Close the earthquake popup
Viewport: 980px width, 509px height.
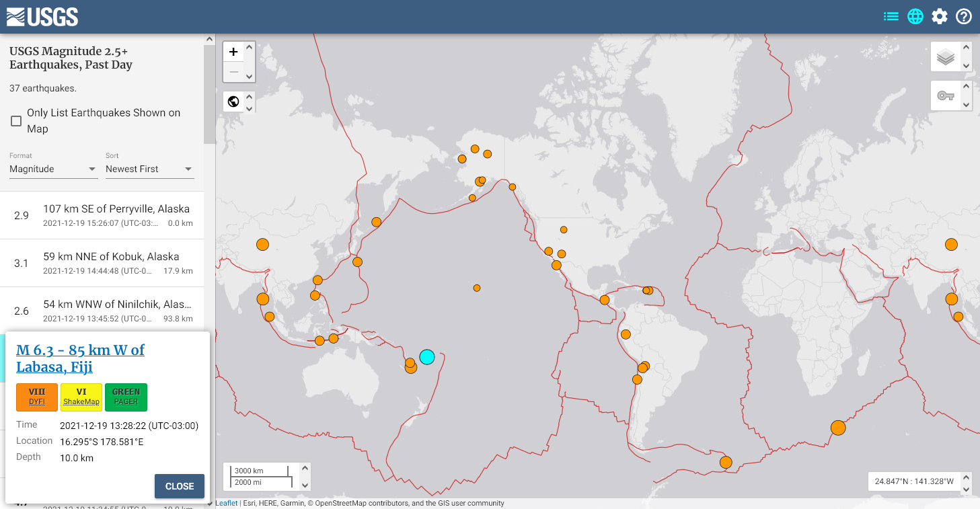[180, 486]
